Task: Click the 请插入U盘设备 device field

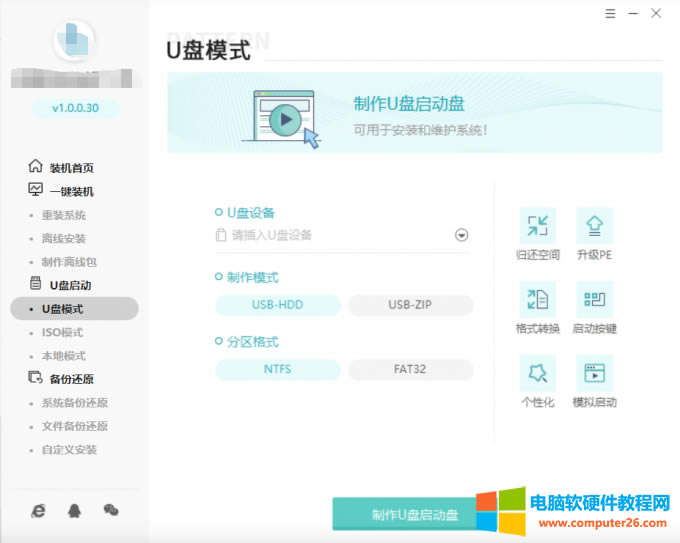Action: 343,236
